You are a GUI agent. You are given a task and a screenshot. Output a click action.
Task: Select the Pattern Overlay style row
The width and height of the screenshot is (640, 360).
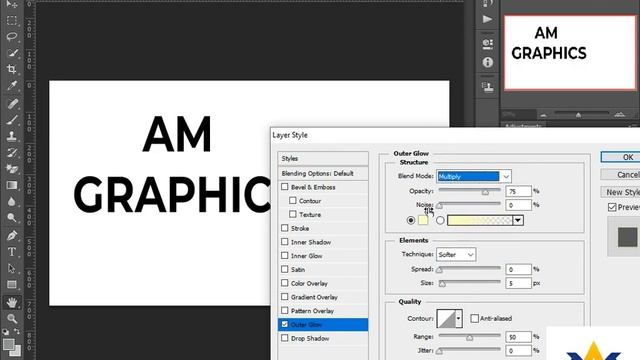point(323,311)
